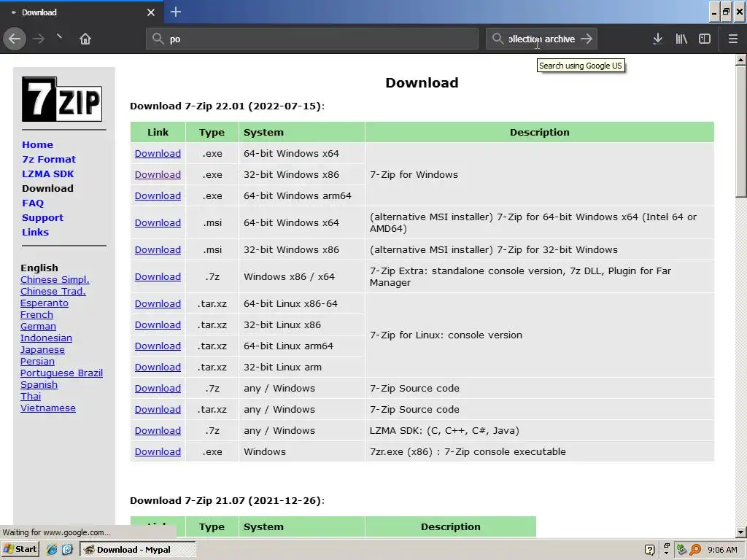
Task: Switch language to Japanese
Action: (x=42, y=349)
